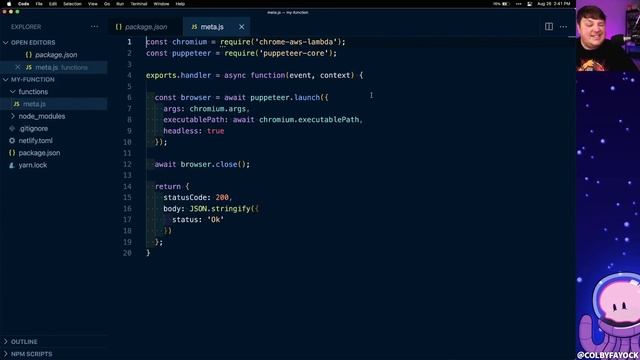Click statusCode 200 value
The width and height of the screenshot is (640, 360).
coord(222,198)
